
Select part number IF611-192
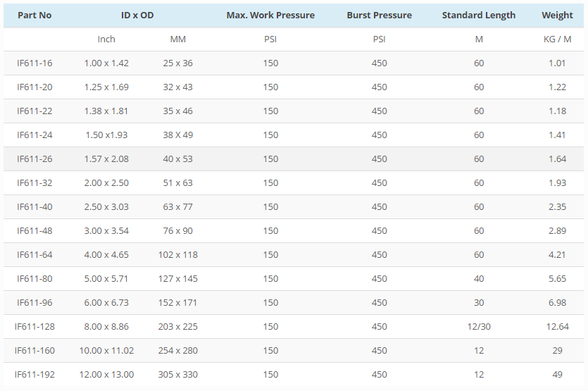(x=35, y=374)
